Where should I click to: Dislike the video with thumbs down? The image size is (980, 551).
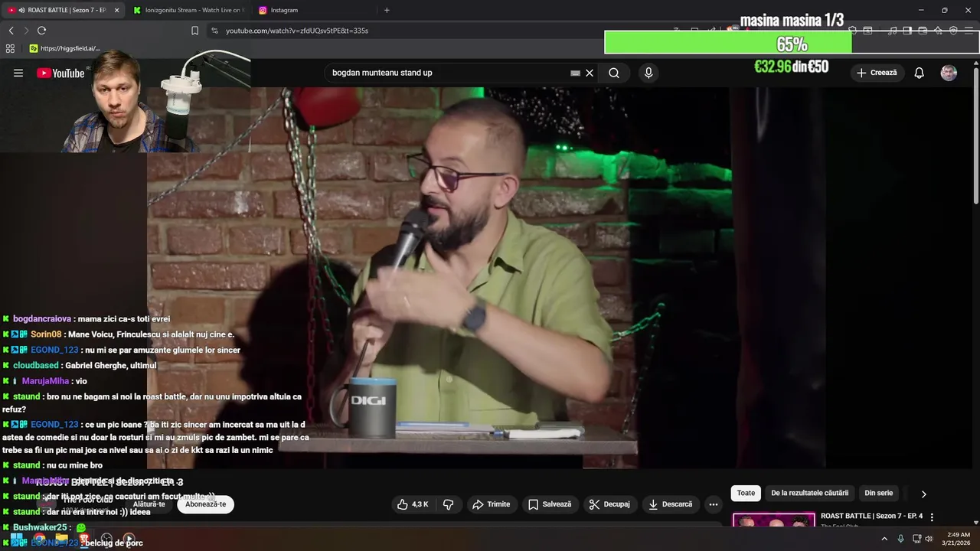pyautogui.click(x=449, y=504)
